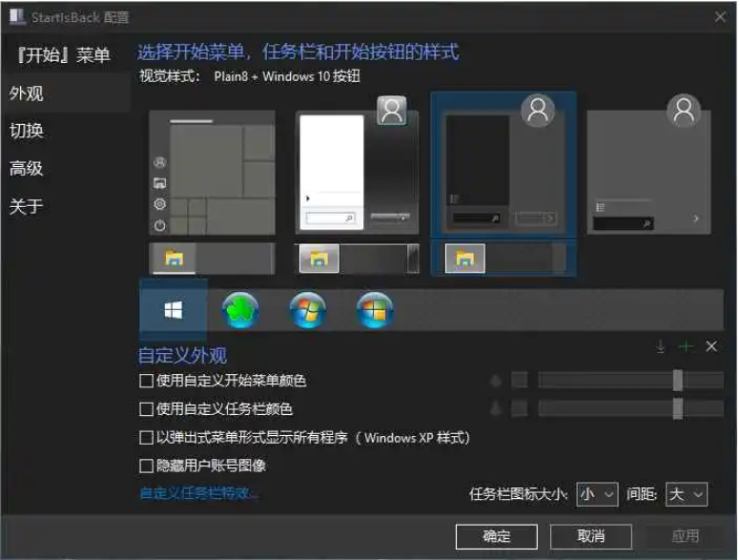Pick the highlighted dark taskbar style preview
740x560 pixels.
click(504, 259)
